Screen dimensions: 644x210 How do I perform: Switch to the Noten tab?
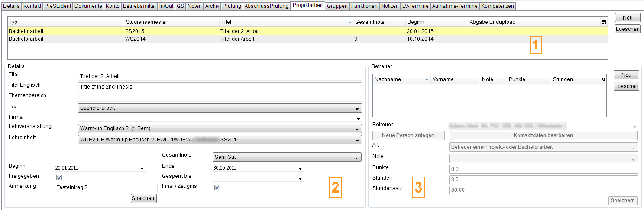tap(194, 6)
